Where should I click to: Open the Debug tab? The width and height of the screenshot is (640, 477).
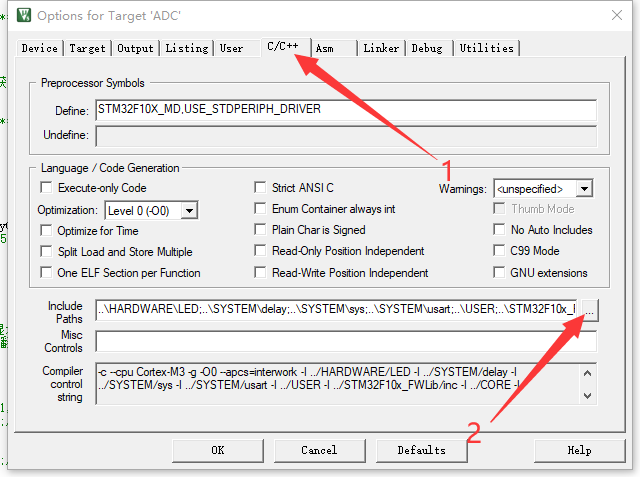click(x=427, y=48)
